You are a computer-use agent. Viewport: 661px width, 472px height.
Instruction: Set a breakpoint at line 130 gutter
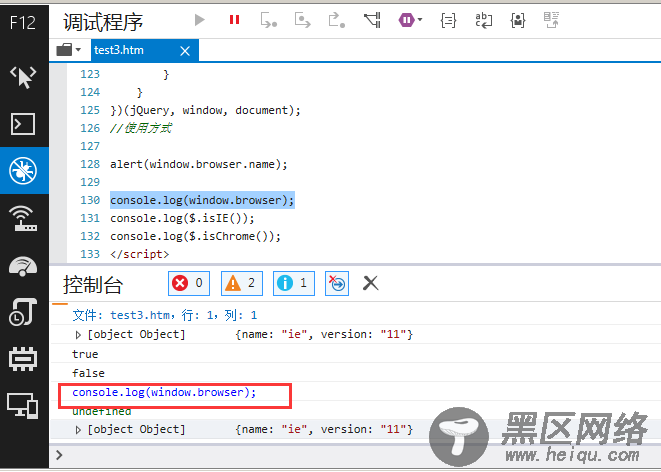coord(58,200)
